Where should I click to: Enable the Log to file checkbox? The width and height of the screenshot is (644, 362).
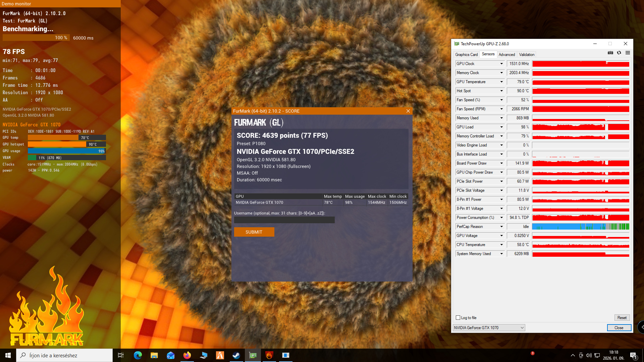pyautogui.click(x=458, y=318)
